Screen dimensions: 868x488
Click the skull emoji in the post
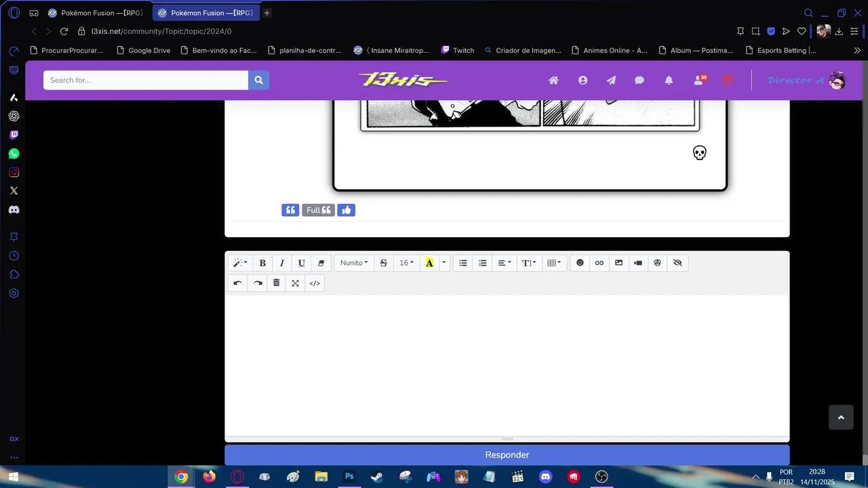pos(699,152)
